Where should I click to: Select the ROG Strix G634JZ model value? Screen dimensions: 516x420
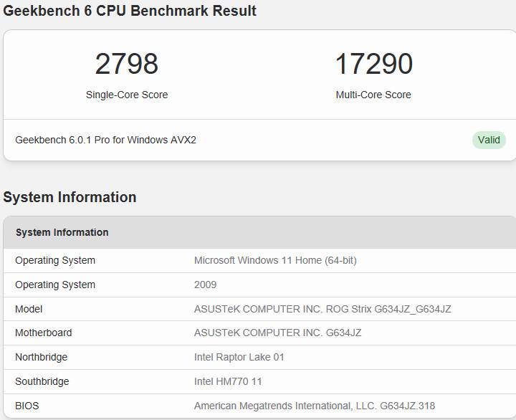[x=322, y=309]
